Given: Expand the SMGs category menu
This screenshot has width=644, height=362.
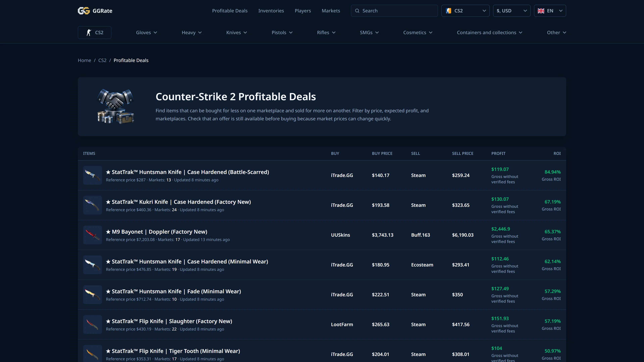Looking at the screenshot, I should 369,33.
